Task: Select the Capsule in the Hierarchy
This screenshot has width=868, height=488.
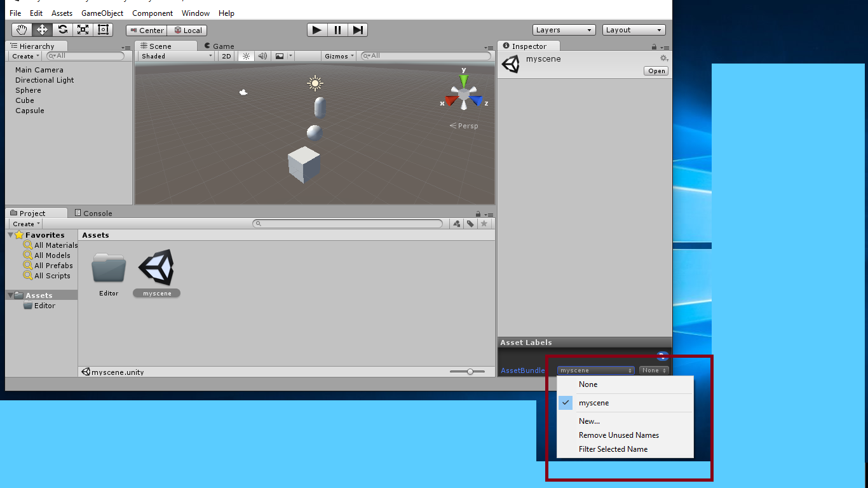Action: (x=29, y=111)
